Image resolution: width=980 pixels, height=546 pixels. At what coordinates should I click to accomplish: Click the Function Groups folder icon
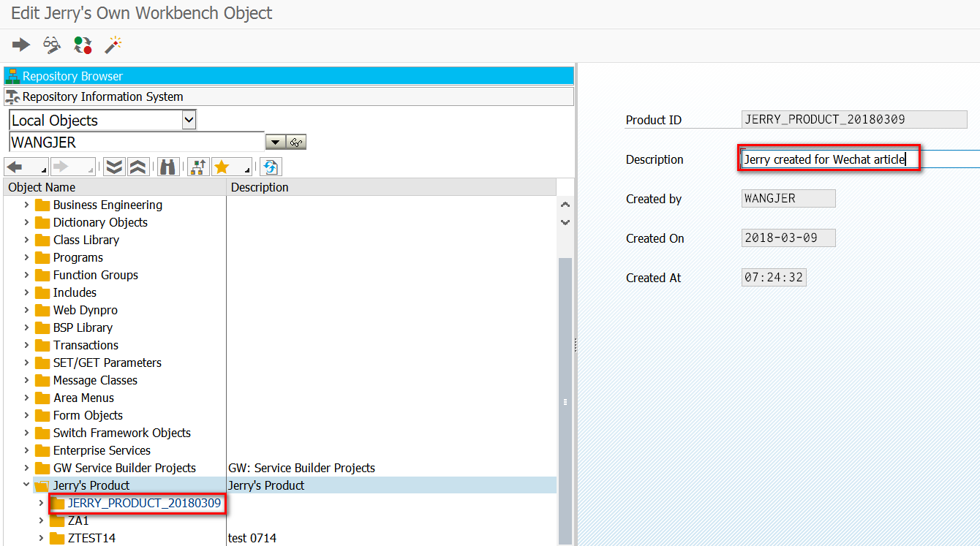42,275
